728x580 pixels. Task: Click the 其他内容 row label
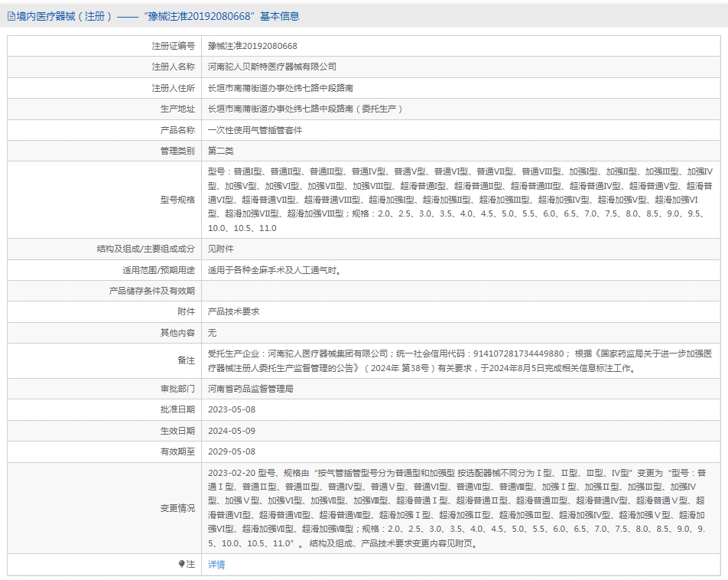pos(177,333)
